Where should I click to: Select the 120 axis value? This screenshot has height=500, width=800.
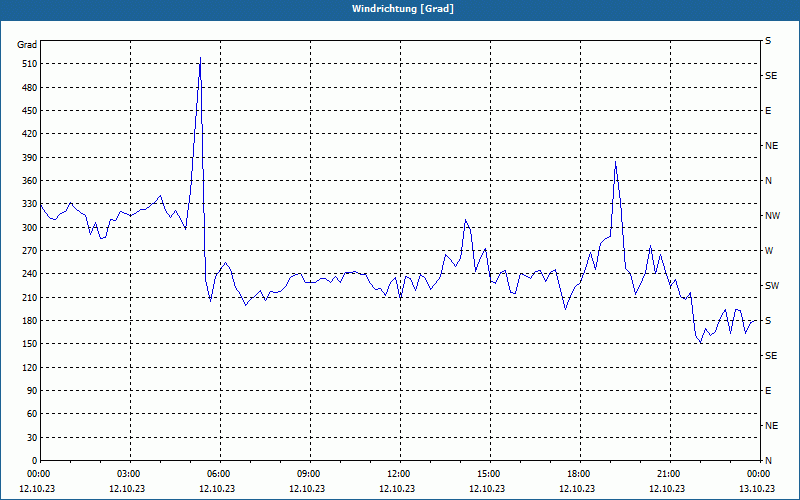point(29,367)
